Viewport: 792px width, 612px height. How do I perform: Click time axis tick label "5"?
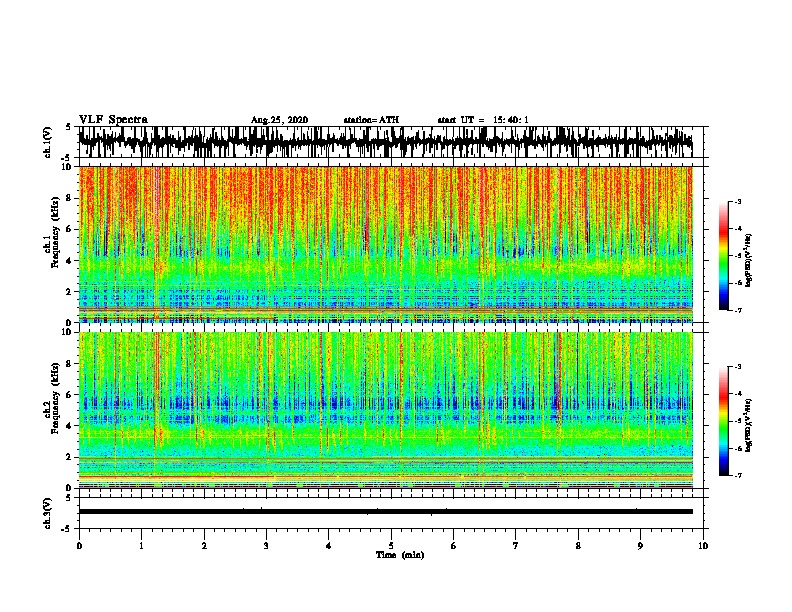tap(391, 546)
